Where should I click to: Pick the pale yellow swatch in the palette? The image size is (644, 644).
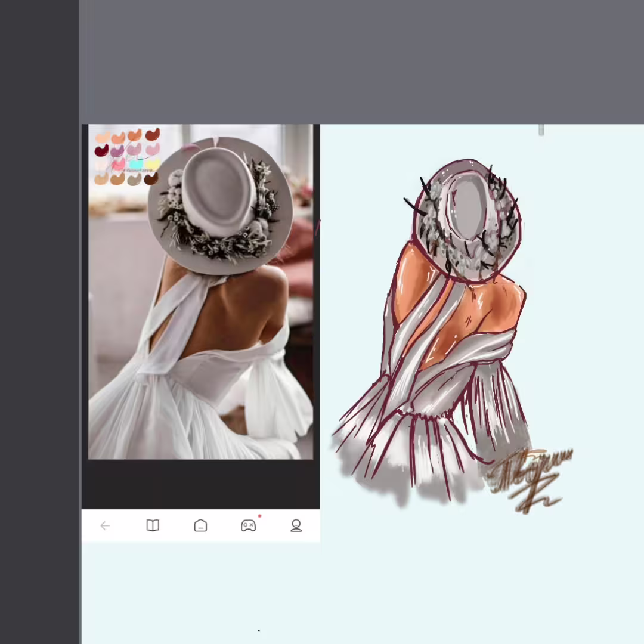tap(152, 165)
